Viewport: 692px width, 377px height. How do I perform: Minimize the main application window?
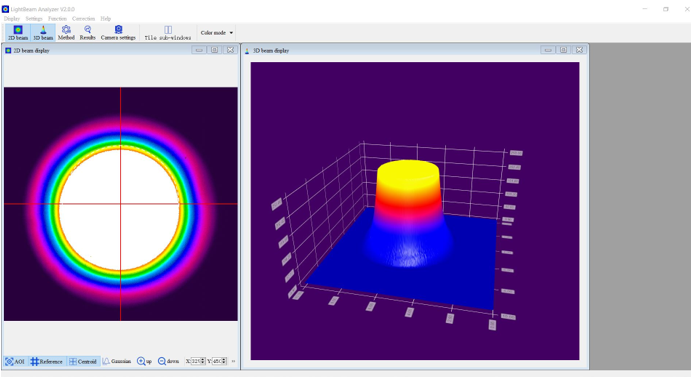click(x=645, y=9)
